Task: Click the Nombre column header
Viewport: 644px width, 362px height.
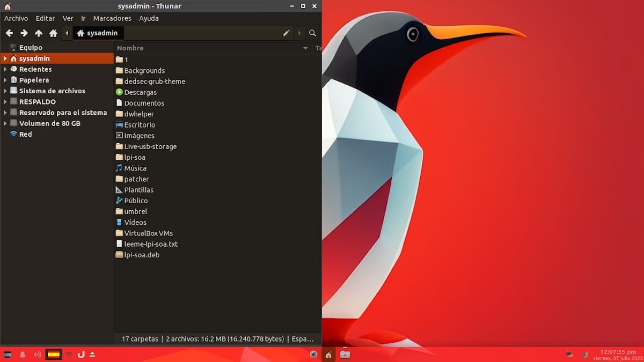Action: [x=213, y=48]
